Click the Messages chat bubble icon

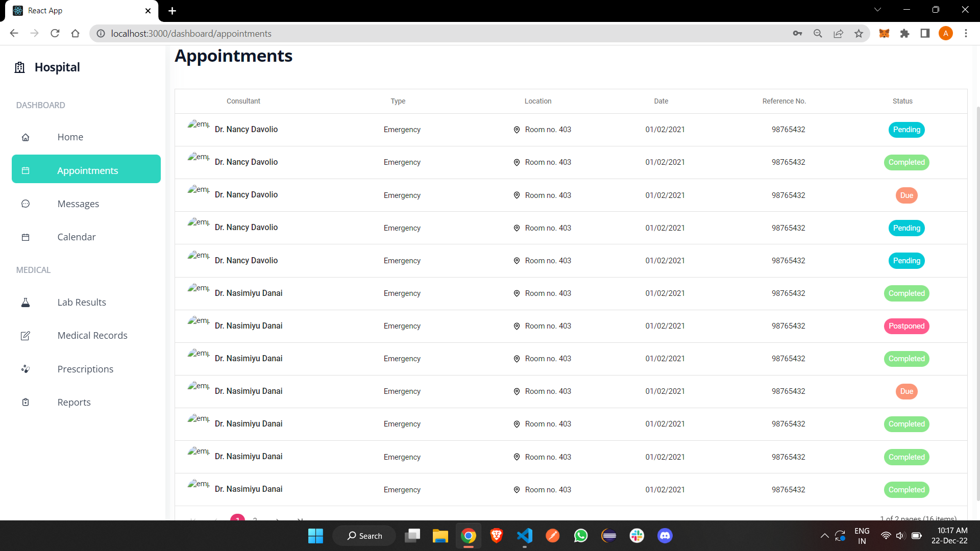26,204
